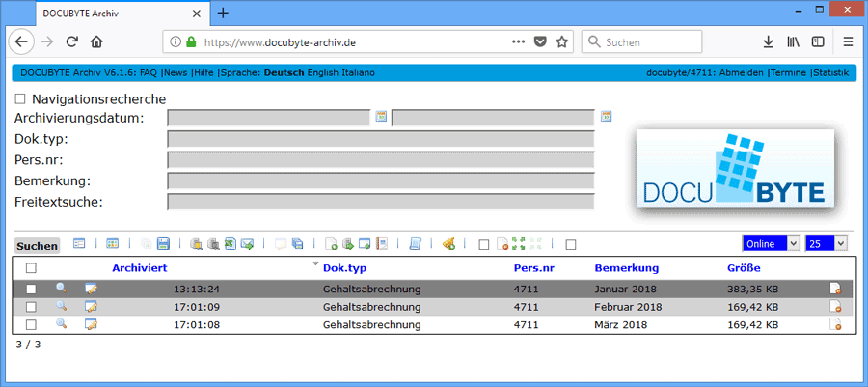Click the window icon with green badge
868x387 pixels.
click(x=365, y=243)
